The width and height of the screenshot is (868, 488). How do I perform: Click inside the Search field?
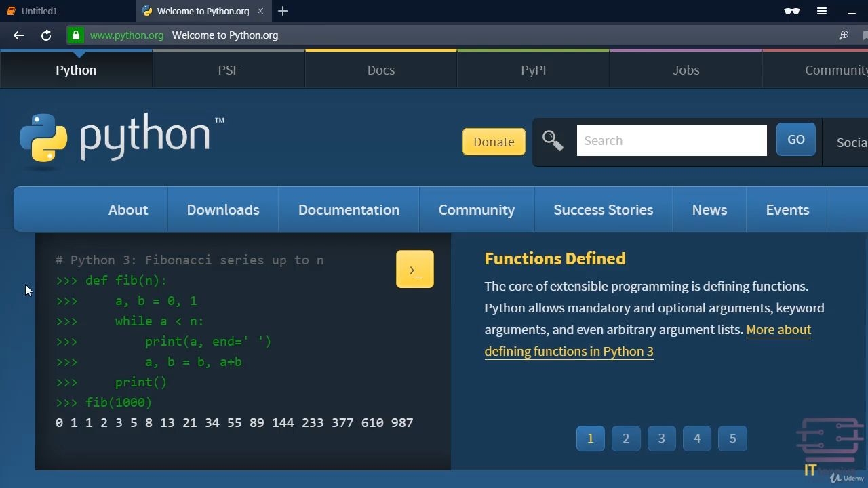click(x=672, y=140)
